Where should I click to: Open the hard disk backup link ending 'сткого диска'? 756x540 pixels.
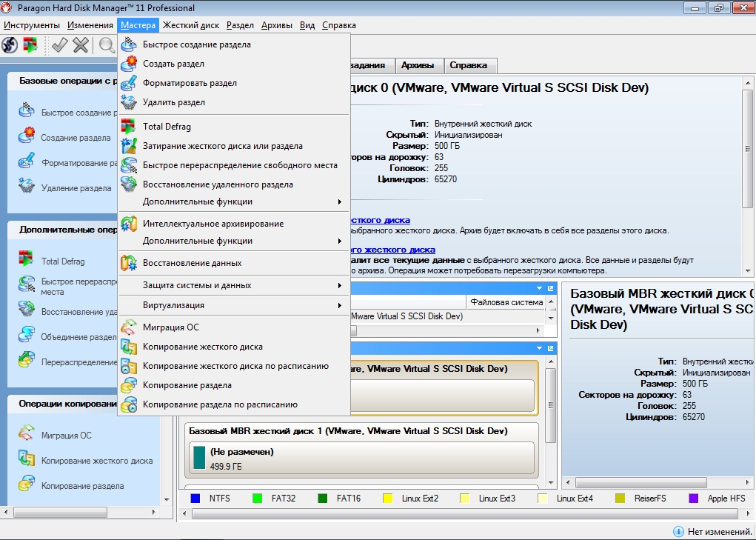click(381, 220)
